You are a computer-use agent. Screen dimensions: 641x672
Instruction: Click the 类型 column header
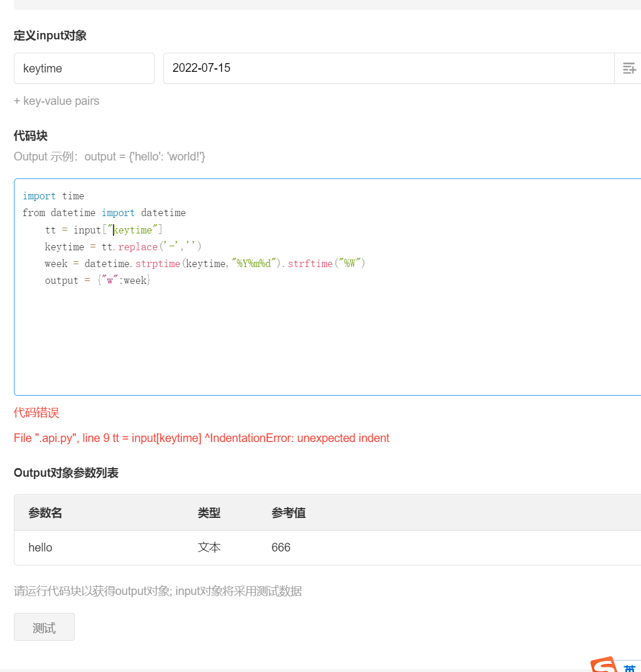[x=209, y=513]
